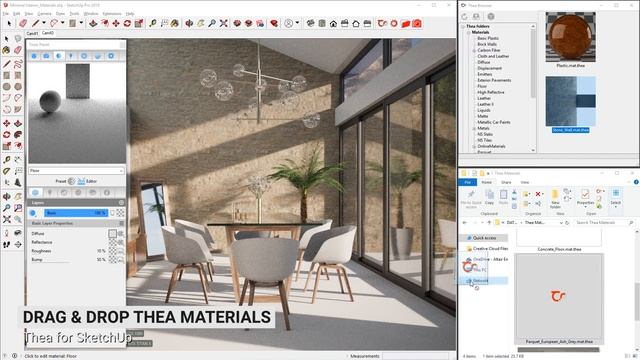Click Zoom Extents in top toolbar
The image size is (640, 360).
[224, 24]
